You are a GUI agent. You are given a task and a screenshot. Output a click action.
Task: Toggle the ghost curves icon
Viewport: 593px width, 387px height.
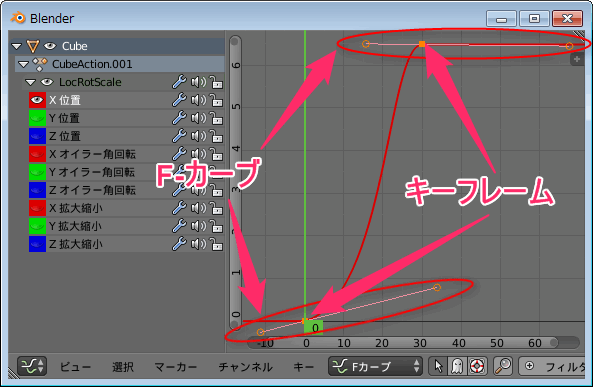[x=457, y=366]
